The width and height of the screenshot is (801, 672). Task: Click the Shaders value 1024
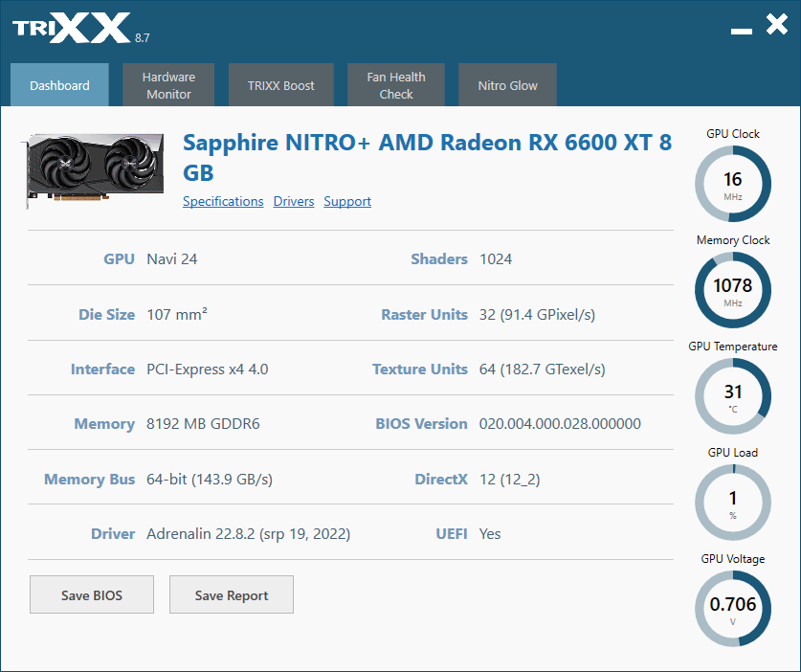(496, 259)
